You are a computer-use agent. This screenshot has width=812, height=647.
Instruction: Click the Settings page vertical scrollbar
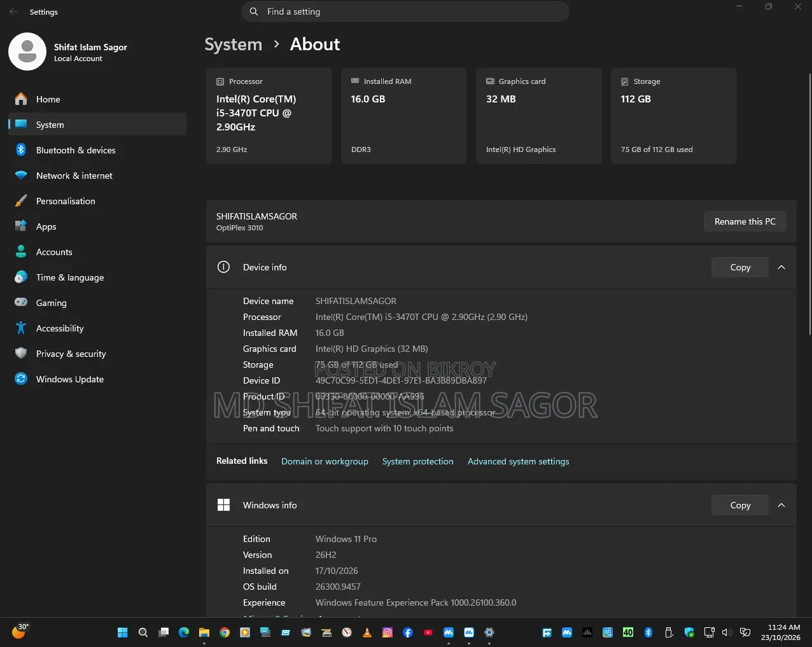pyautogui.click(x=809, y=204)
